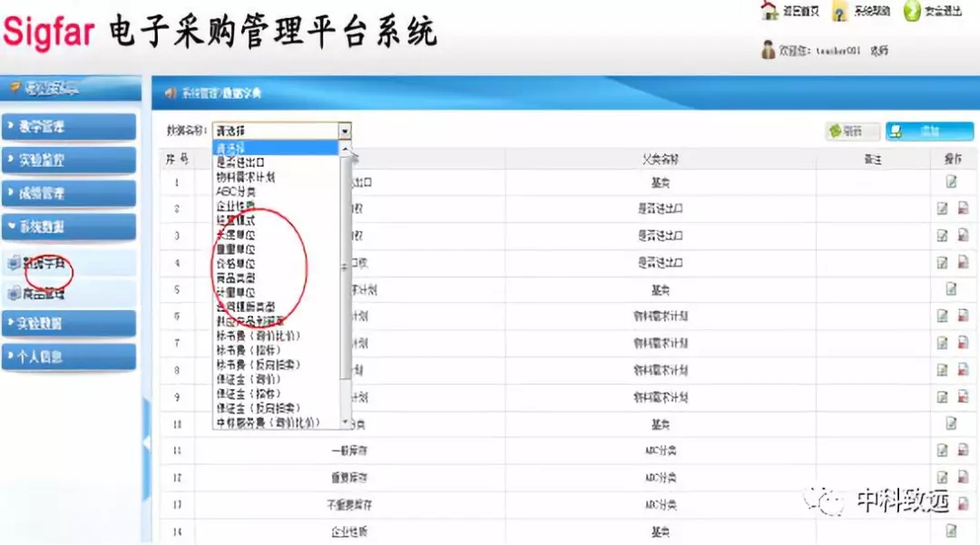The image size is (980, 545).
Task: Click the user avatar icon beside welcome text
Action: click(769, 51)
